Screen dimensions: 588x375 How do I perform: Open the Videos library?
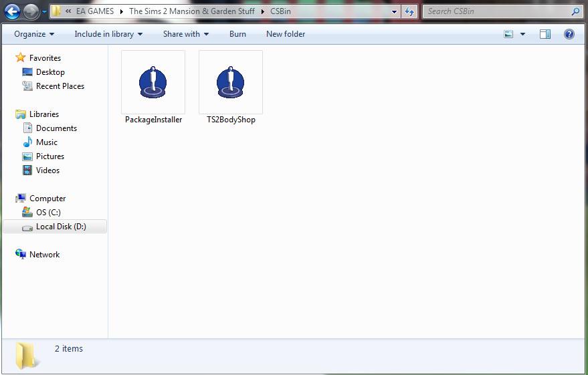pos(47,170)
